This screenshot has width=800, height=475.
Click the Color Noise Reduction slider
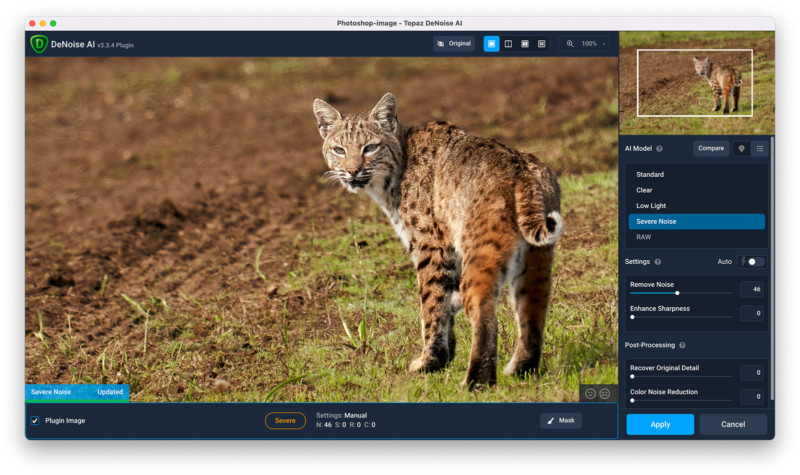681,401
